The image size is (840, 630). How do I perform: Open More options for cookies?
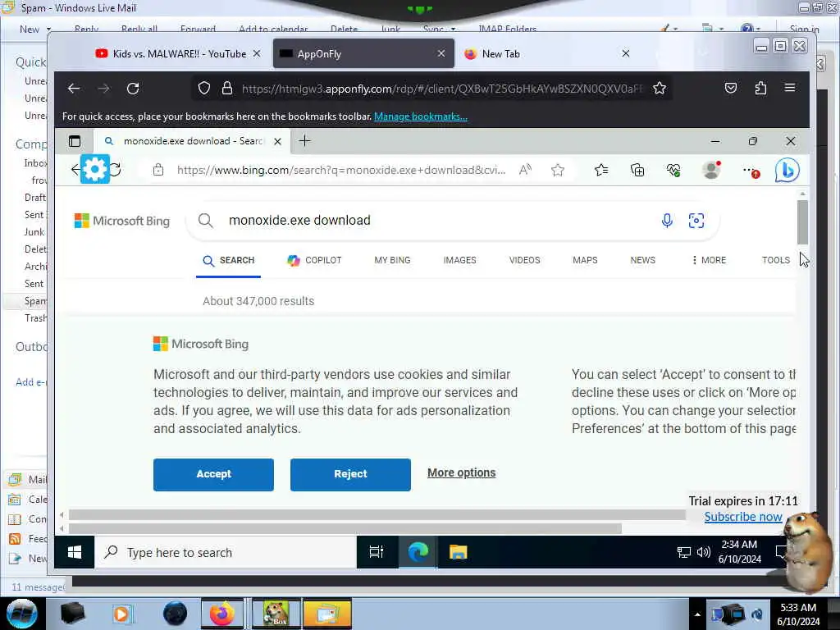point(461,472)
